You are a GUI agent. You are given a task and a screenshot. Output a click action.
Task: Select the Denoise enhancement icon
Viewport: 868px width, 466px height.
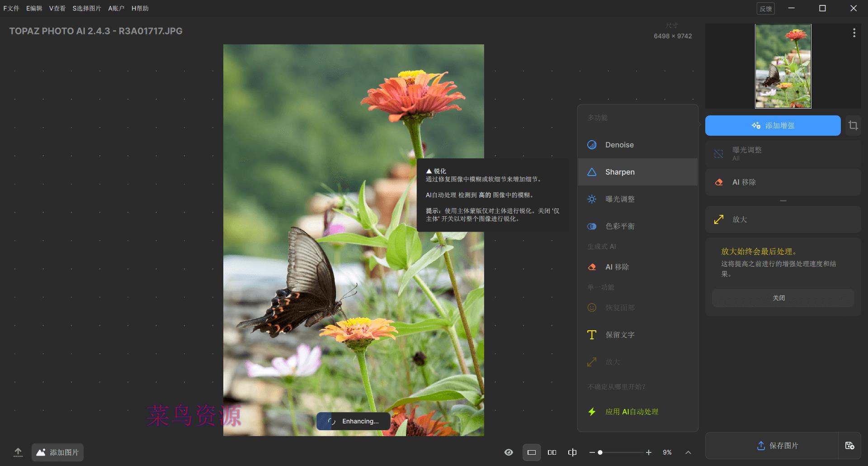[x=592, y=145]
